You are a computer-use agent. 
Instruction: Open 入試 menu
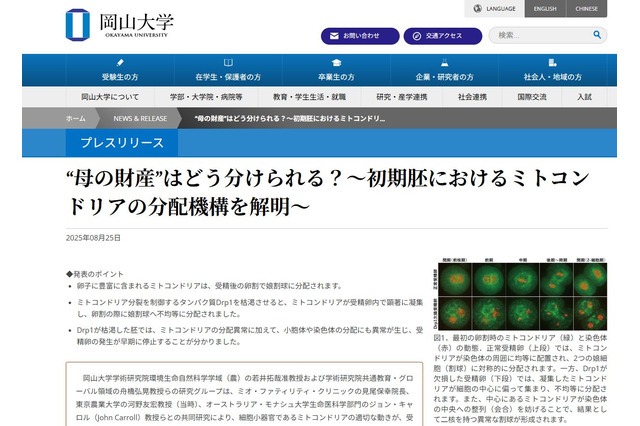click(x=584, y=97)
